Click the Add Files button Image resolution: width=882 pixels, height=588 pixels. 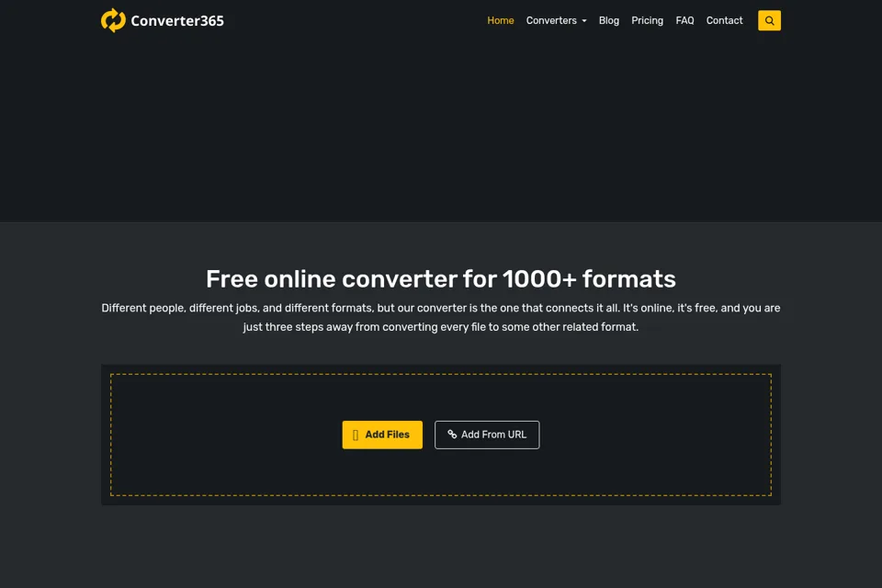coord(382,435)
